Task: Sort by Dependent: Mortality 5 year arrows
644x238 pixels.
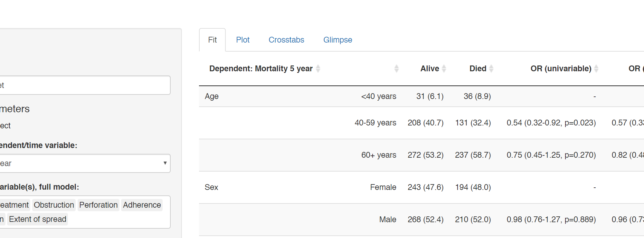Action: coord(318,69)
